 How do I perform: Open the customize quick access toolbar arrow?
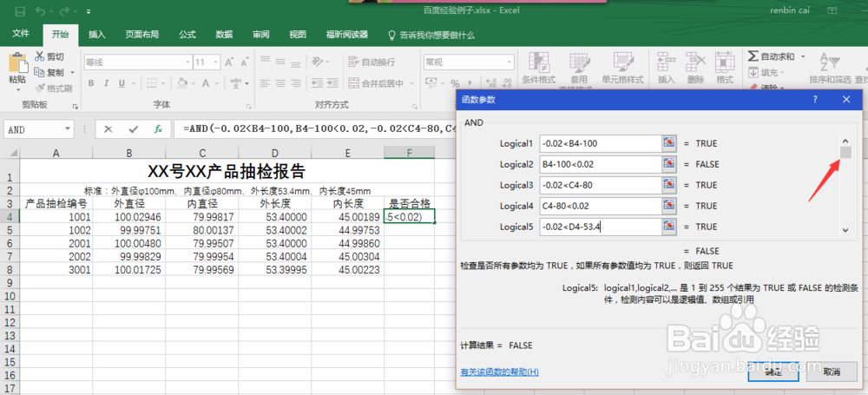[89, 11]
